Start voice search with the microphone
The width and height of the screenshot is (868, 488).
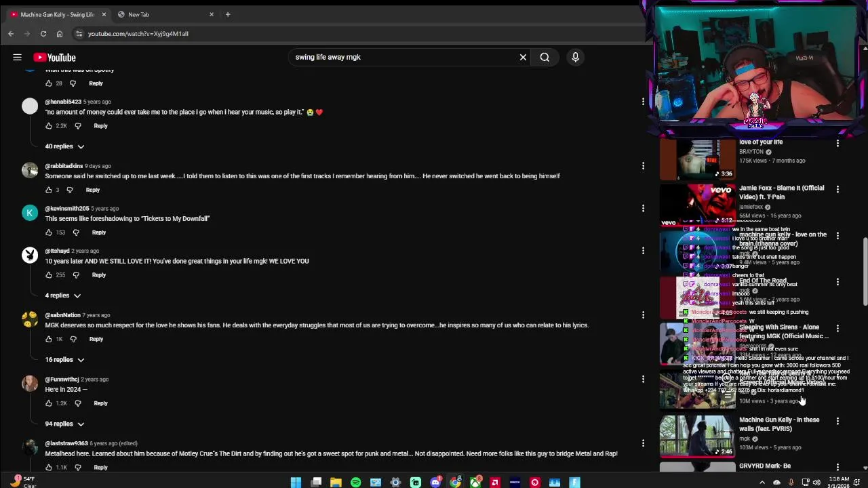pos(575,58)
